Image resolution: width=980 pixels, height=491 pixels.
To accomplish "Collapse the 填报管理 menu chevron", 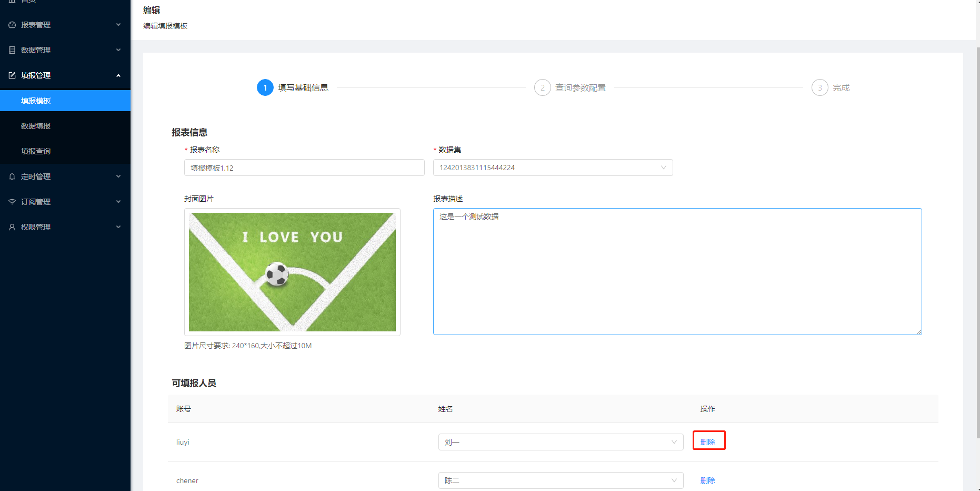I will [x=118, y=75].
